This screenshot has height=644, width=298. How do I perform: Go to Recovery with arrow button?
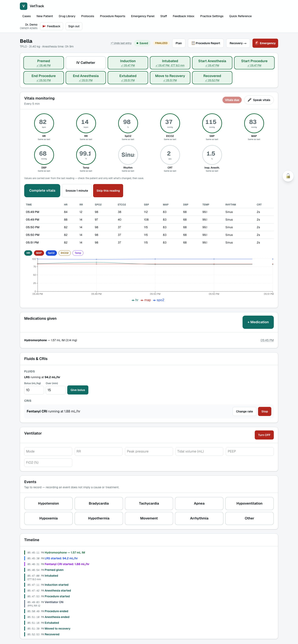coord(238,43)
